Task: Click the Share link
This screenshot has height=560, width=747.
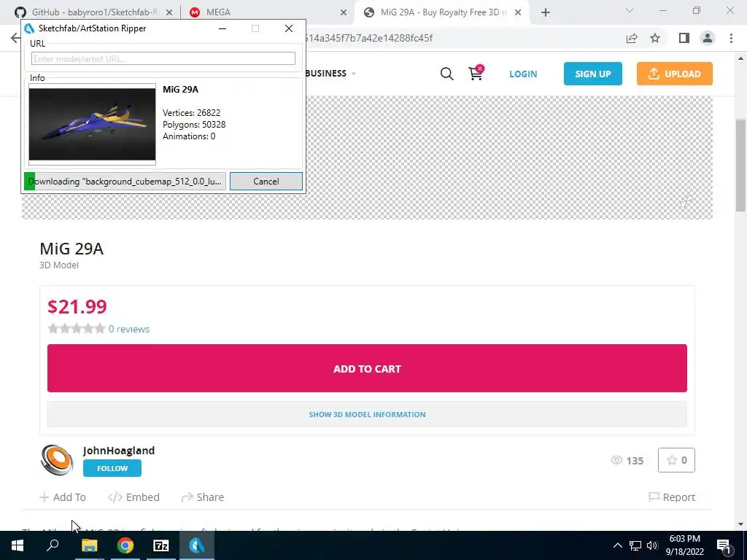Action: click(203, 497)
